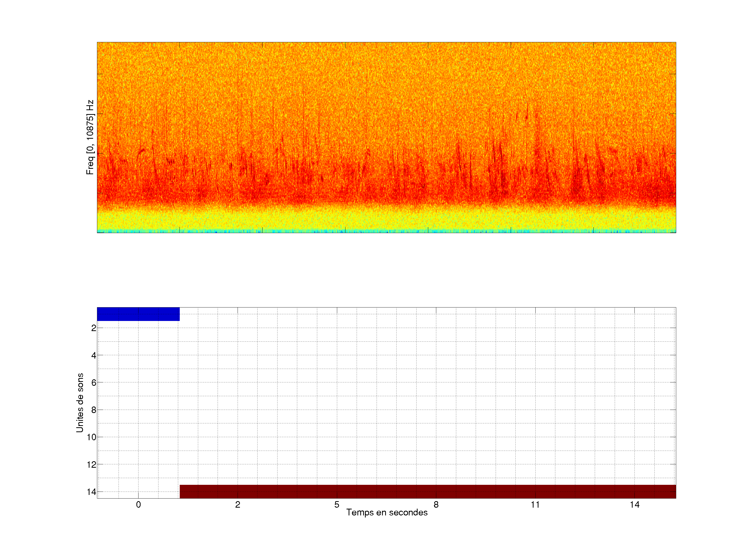Select the 'Unites de sons' y-axis label
Screen dimensions: 747x560
[80, 403]
